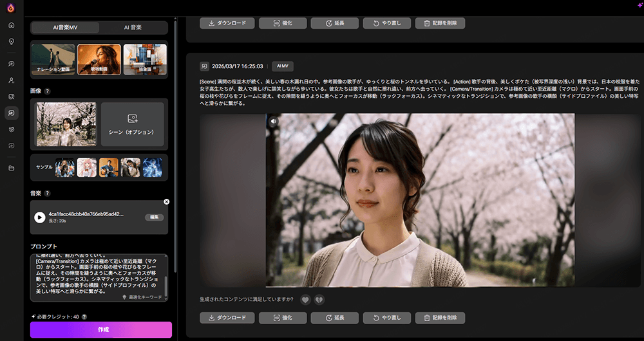The height and width of the screenshot is (341, 644).
Task: Switch to the AI 音楽 tab
Action: pyautogui.click(x=133, y=28)
